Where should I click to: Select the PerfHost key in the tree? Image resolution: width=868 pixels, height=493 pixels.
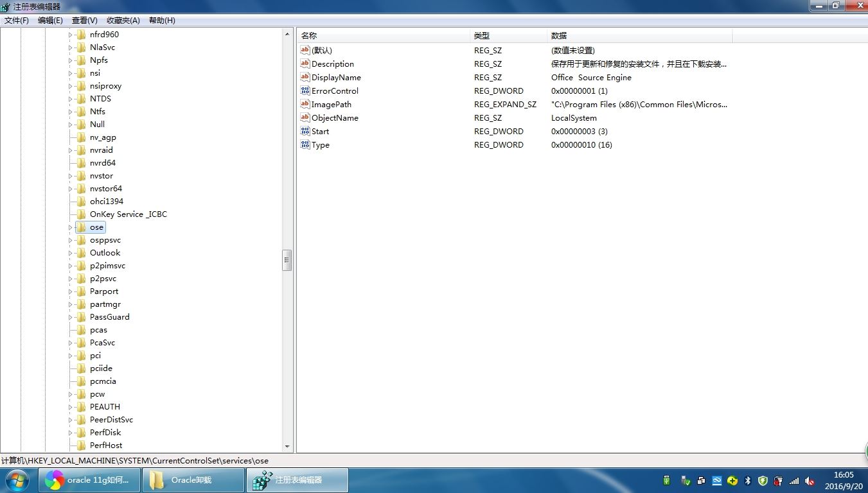[106, 445]
